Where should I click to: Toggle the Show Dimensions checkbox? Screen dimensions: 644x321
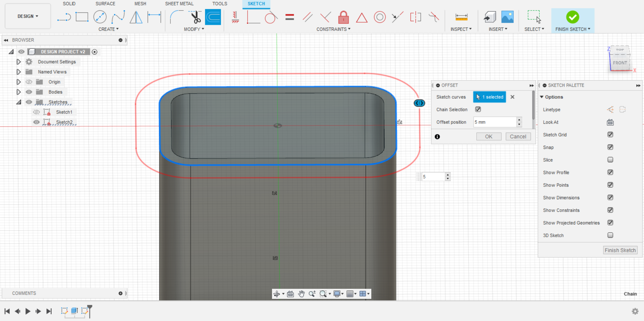click(610, 198)
